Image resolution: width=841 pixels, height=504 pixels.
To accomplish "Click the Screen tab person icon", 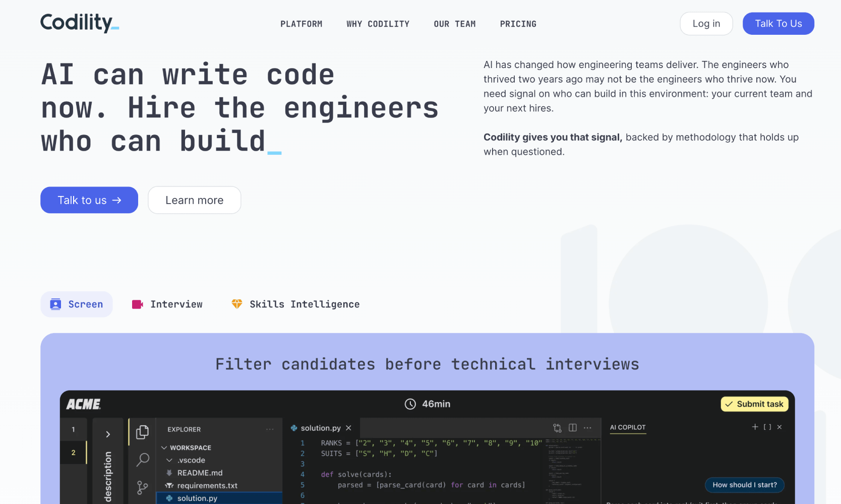I will pos(55,304).
